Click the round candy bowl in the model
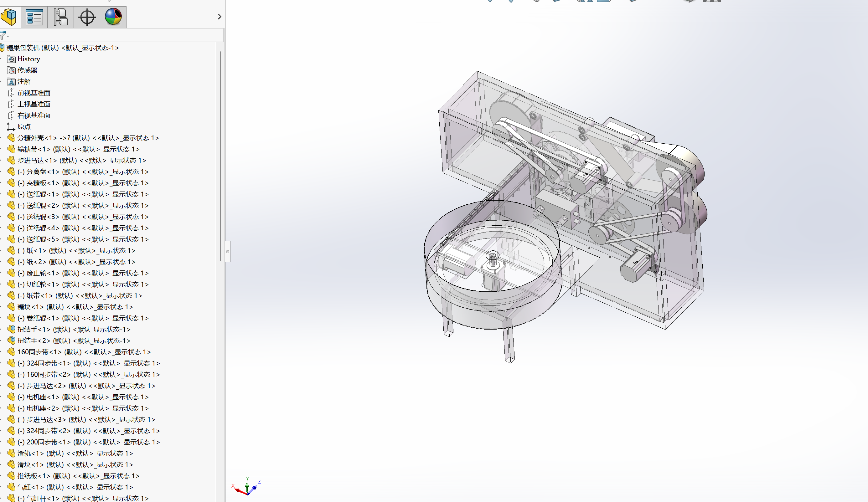Viewport: 868px width, 502px height. coord(493,265)
